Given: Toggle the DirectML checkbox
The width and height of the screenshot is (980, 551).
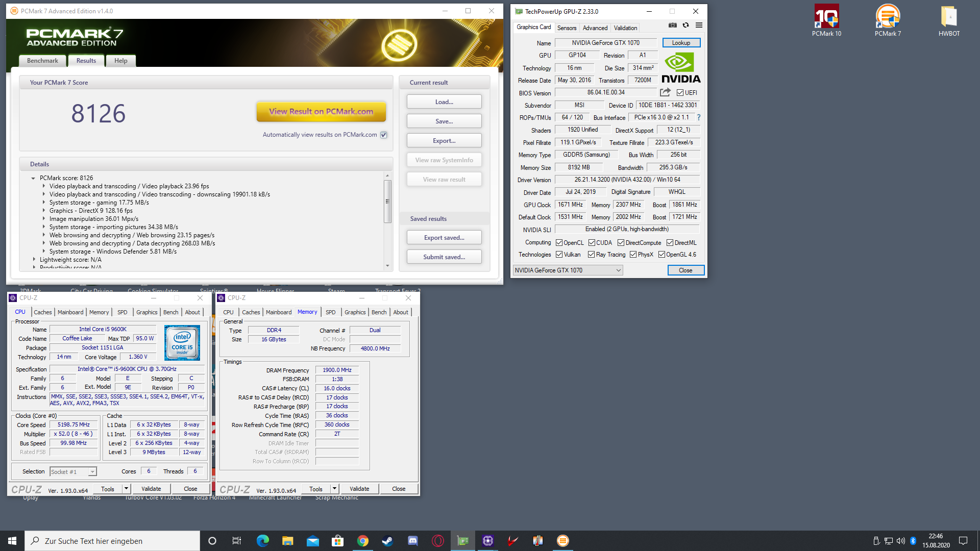Looking at the screenshot, I should [670, 243].
